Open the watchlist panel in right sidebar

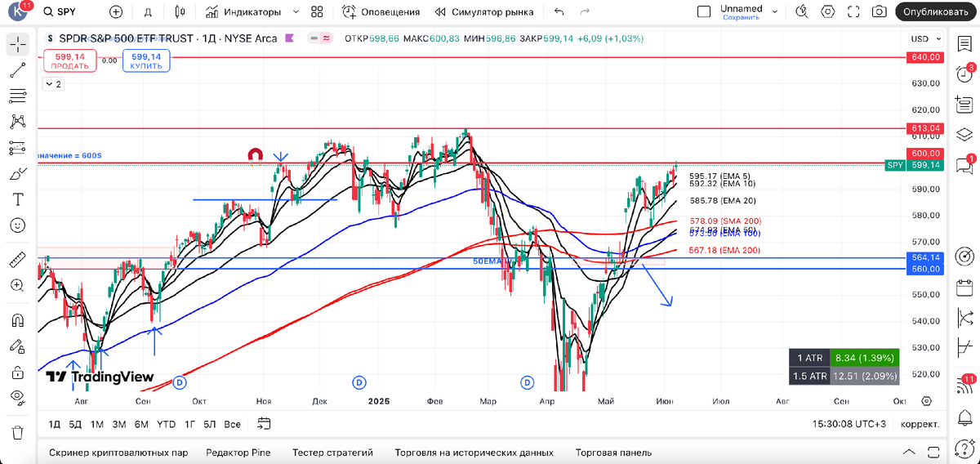pos(964,44)
